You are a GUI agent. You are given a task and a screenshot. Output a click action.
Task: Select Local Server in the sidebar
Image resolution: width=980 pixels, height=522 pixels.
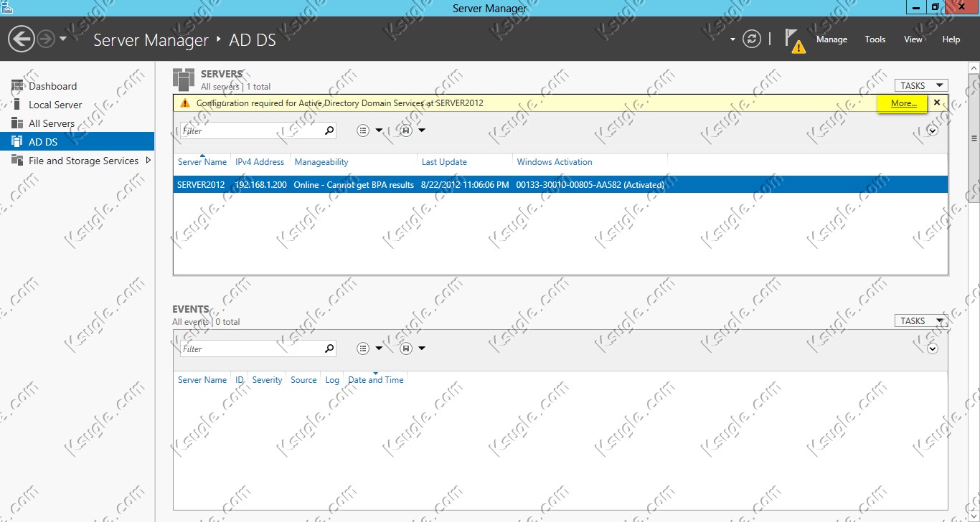(x=55, y=105)
